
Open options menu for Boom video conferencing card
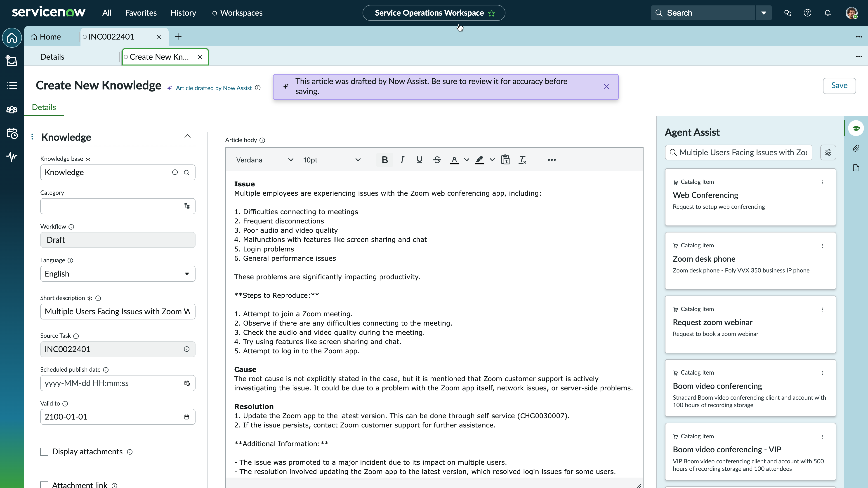[822, 373]
